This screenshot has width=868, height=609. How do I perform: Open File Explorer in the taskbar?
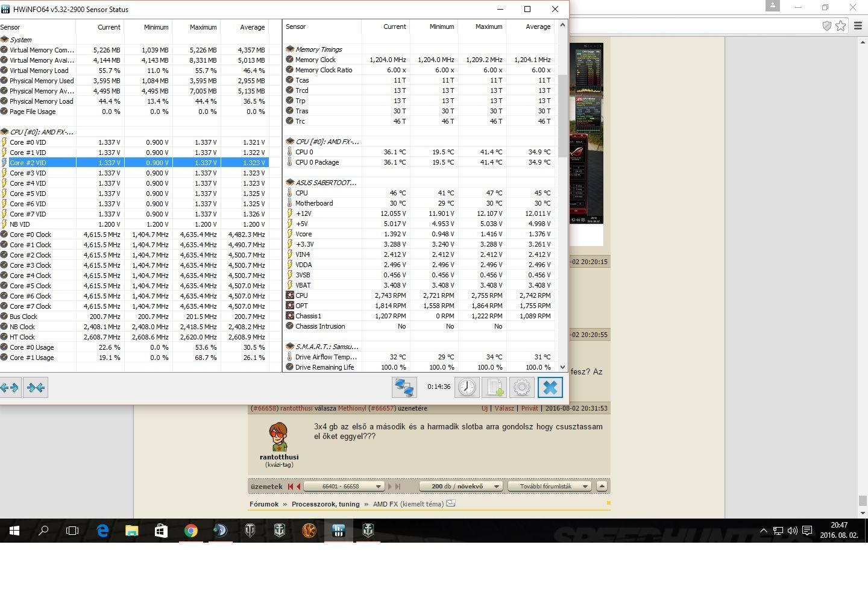click(x=132, y=531)
